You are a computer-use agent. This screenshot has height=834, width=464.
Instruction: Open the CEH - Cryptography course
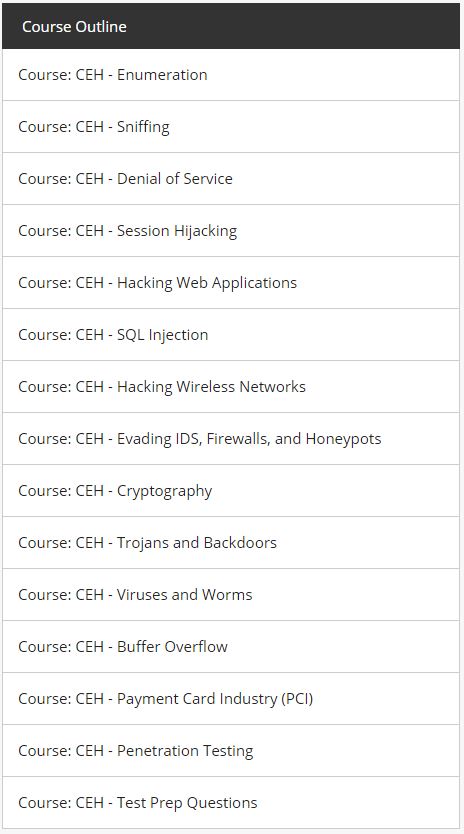[231, 490]
